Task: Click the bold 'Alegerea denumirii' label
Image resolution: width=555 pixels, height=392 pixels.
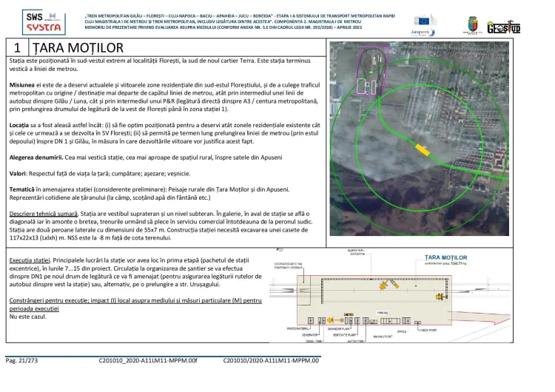Action: coord(41,158)
